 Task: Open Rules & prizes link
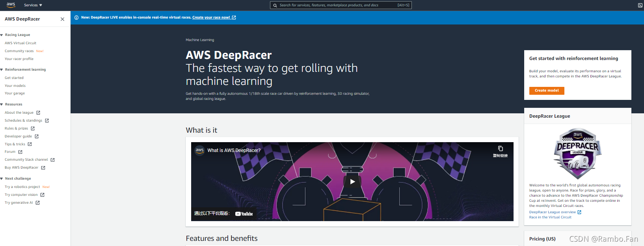tap(16, 128)
